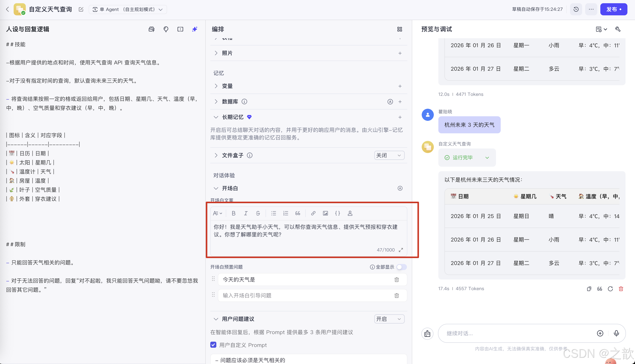Select the AI polish sparkle icon in 人设与回复逻辑 panel
This screenshot has height=364, width=635.
pyautogui.click(x=195, y=29)
